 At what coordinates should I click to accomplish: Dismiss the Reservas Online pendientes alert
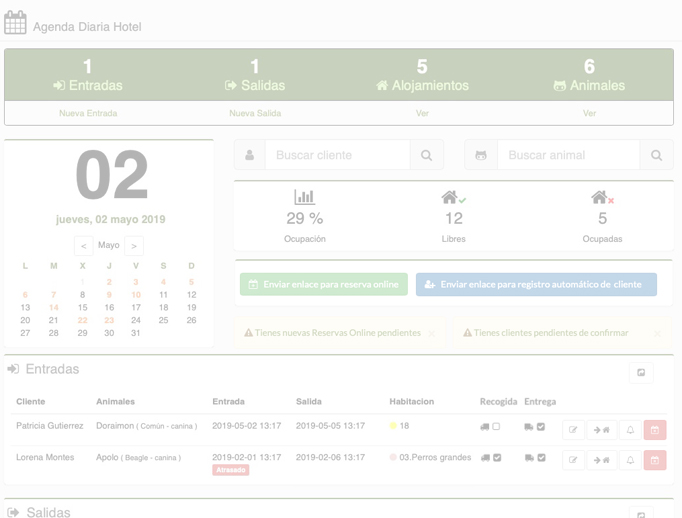tap(431, 334)
